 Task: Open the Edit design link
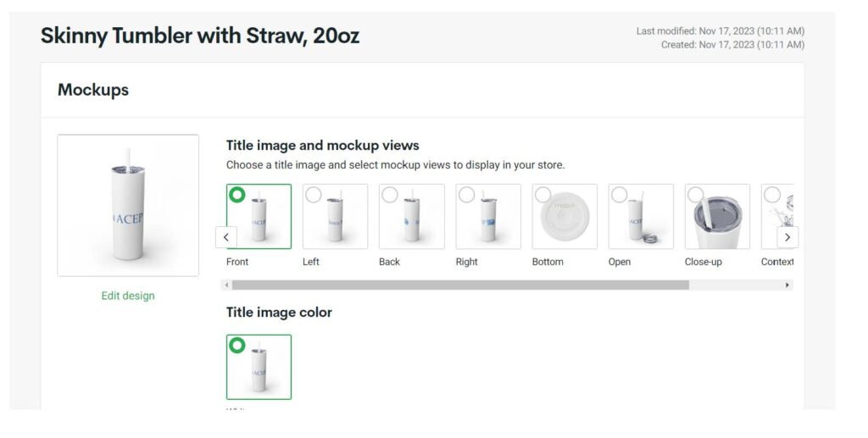click(128, 296)
